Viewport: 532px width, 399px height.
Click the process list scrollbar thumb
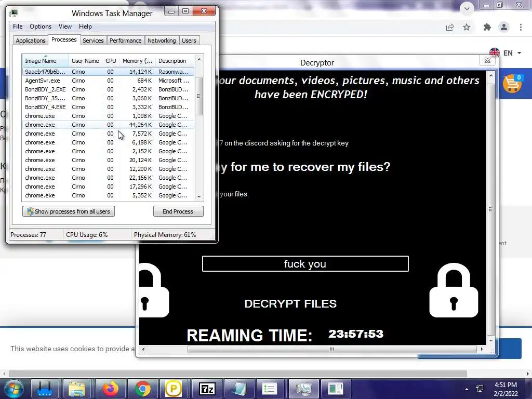coord(199,96)
